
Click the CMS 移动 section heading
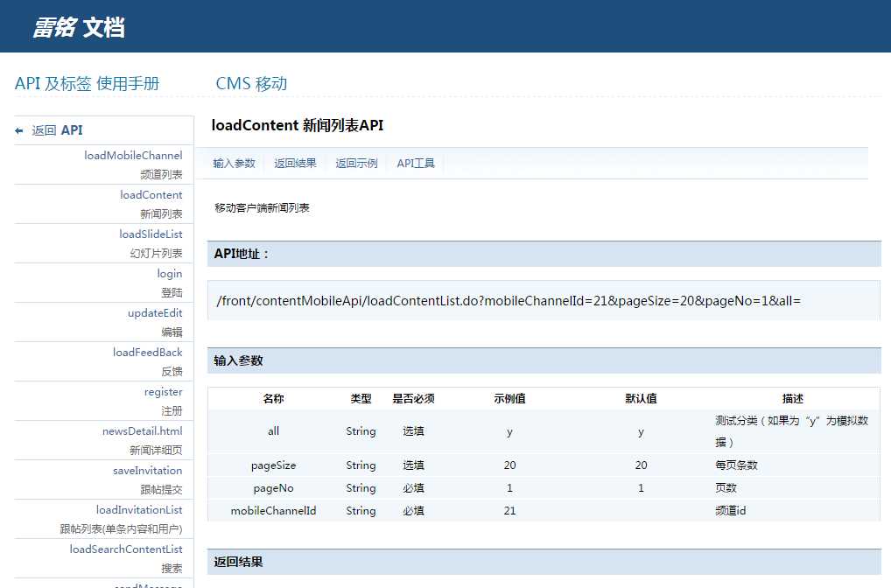pos(251,83)
